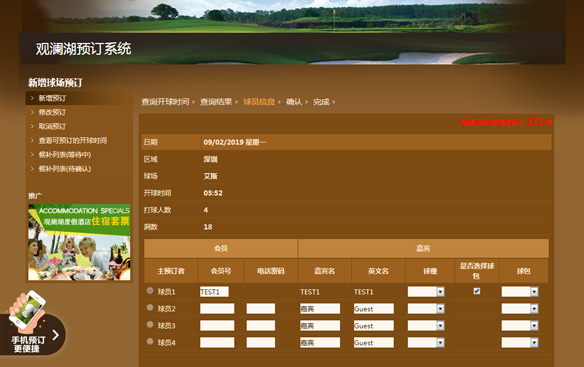Click the red countdown timer 171
Viewport: 584px width, 367px height.
[534, 121]
